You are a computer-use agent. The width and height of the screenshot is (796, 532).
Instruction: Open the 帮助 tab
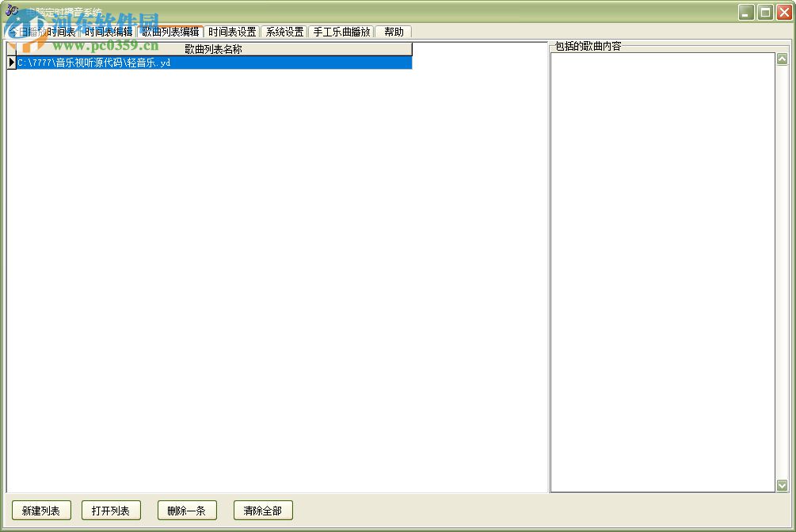click(x=394, y=32)
